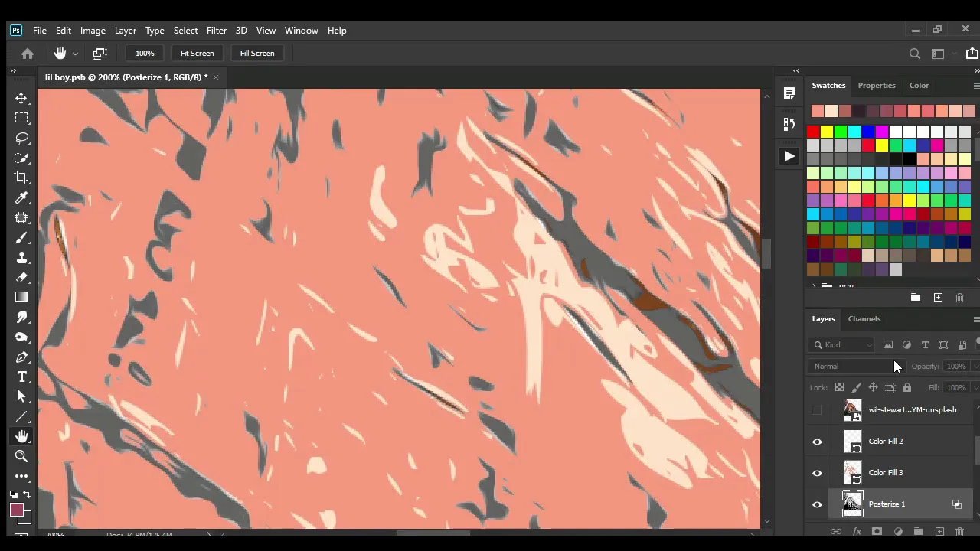Expand the collapsed toolbar double-arrow
This screenshot has height=551, width=980.
[13, 70]
